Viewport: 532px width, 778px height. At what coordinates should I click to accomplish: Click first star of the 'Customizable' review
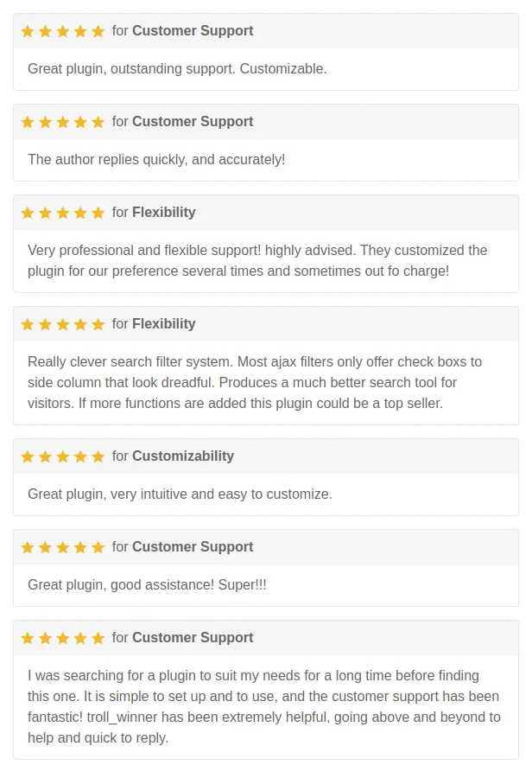click(28, 31)
